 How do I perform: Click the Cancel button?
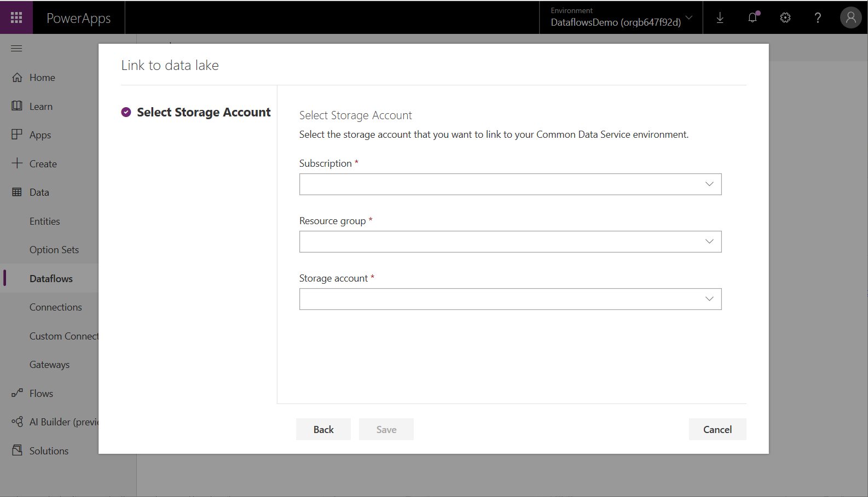pos(717,430)
